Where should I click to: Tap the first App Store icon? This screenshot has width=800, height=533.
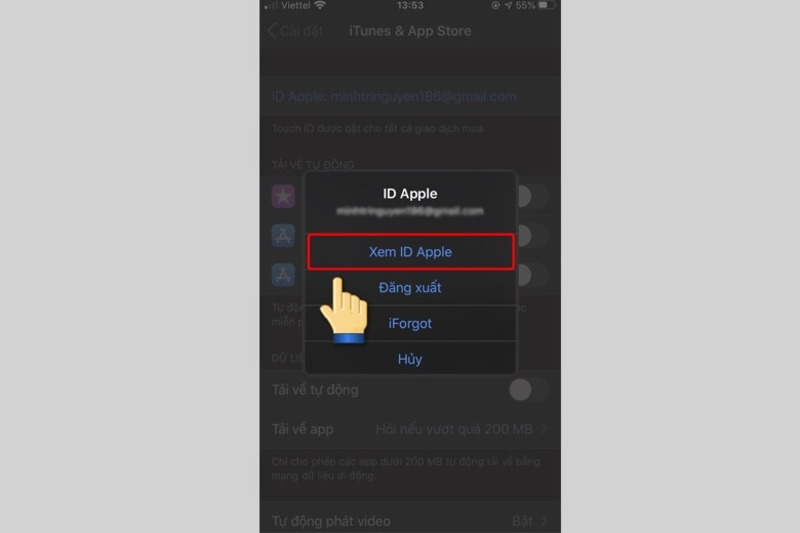(x=283, y=236)
